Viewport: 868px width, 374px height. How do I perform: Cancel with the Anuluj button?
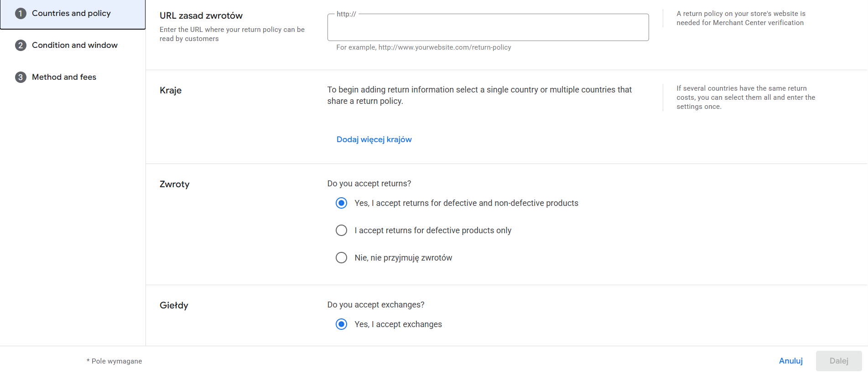[x=790, y=361]
